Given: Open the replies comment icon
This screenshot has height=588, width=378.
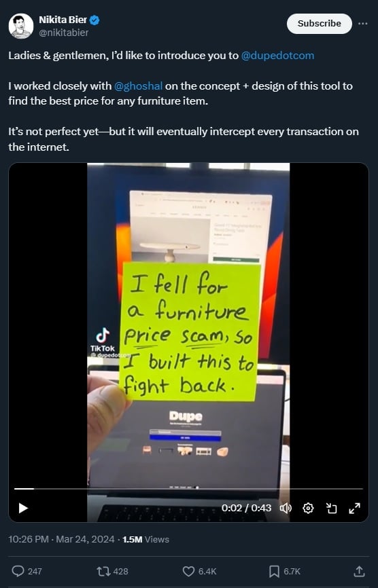Looking at the screenshot, I should (18, 571).
